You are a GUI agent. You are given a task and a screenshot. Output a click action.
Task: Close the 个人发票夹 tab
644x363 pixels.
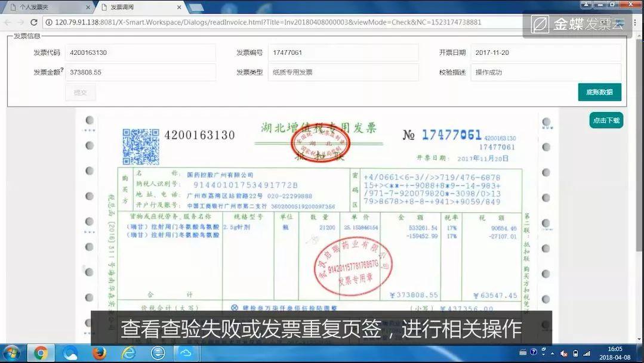coord(88,7)
